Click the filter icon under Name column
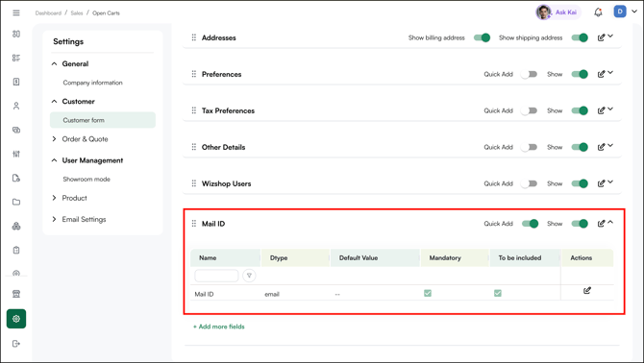Viewport: 644px width, 363px height. point(249,276)
